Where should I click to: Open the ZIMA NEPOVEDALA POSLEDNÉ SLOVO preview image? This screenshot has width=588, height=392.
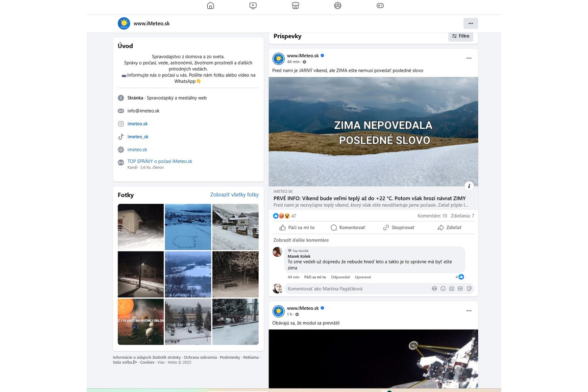[373, 131]
